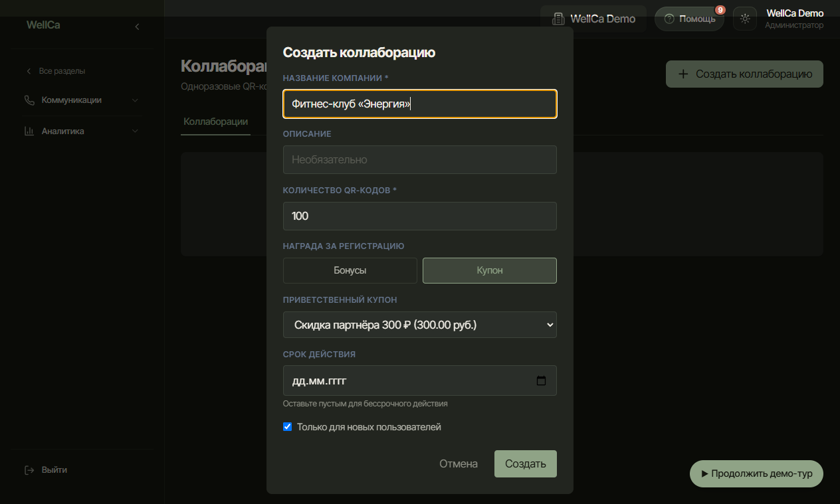Click the WellCa logo text in the sidebar

(43, 25)
